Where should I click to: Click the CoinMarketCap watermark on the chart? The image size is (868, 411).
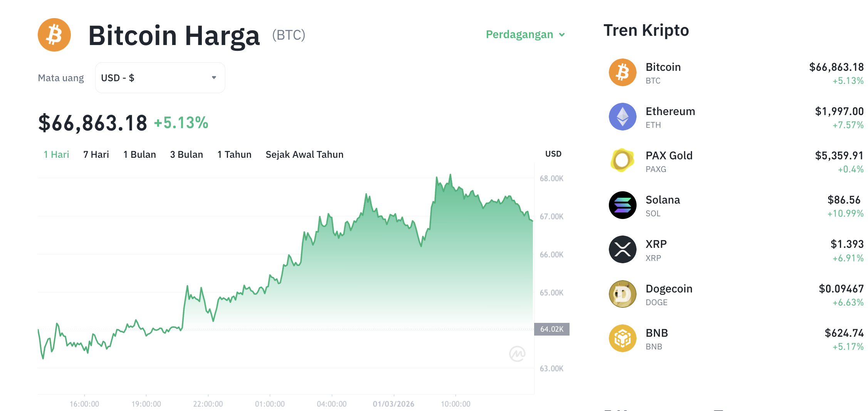pos(517,354)
